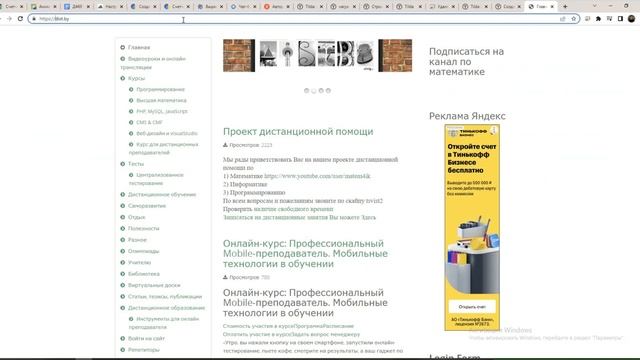Open Инструменты для онлайн преподавателя link

[164, 323]
